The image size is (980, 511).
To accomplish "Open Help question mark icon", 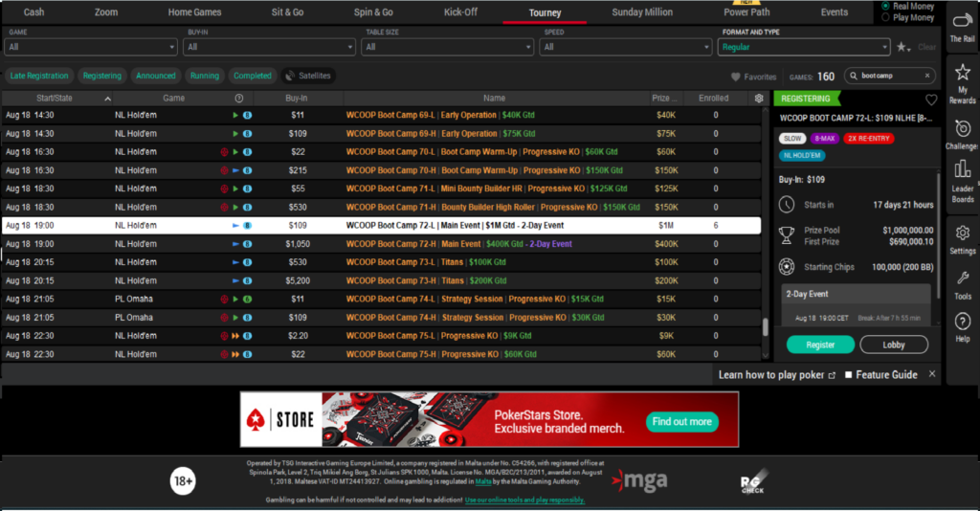I will pos(962,322).
